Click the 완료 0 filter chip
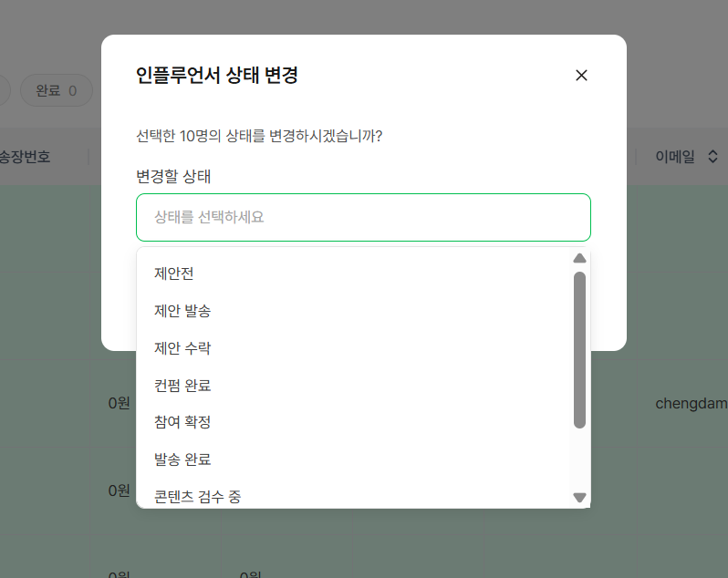The image size is (728, 578). click(57, 90)
